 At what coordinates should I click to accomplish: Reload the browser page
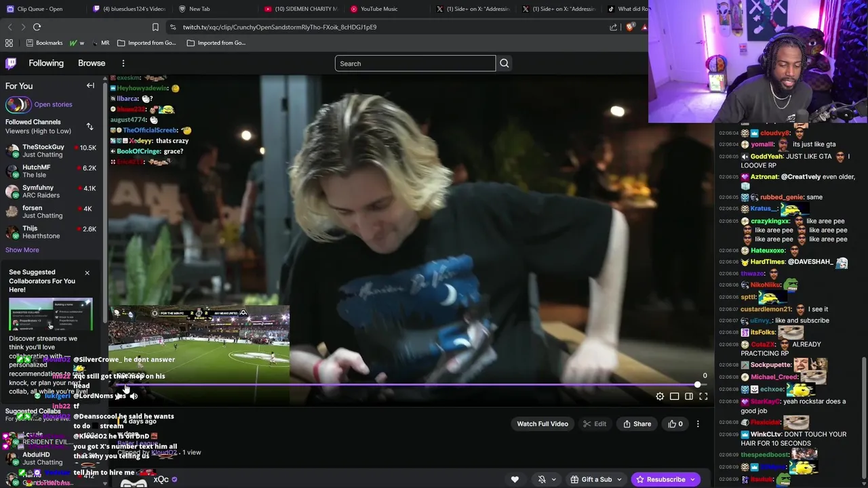click(37, 27)
